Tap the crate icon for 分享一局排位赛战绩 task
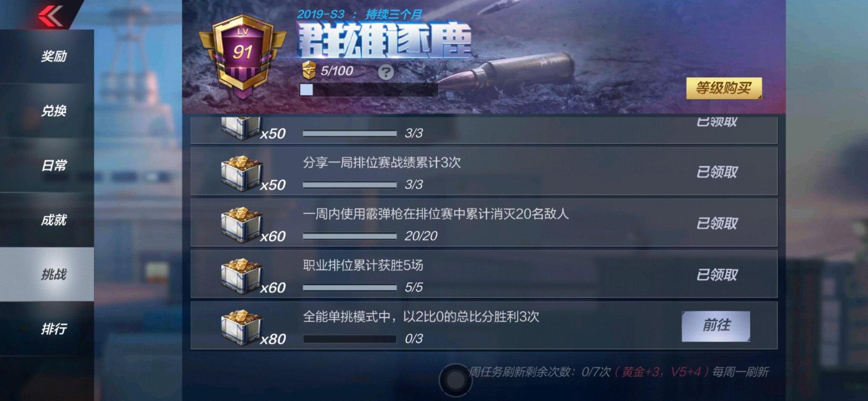 click(241, 173)
